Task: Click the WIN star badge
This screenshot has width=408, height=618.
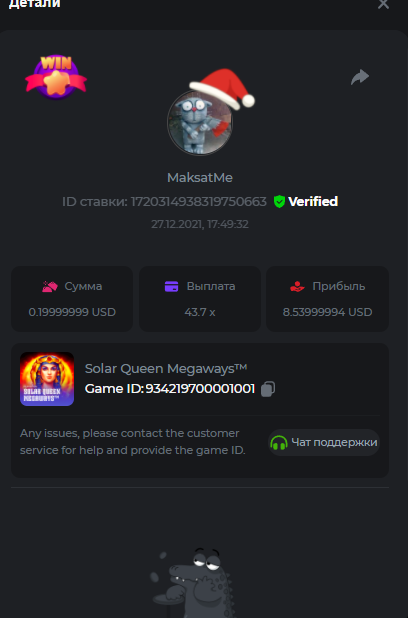Action: 56,77
